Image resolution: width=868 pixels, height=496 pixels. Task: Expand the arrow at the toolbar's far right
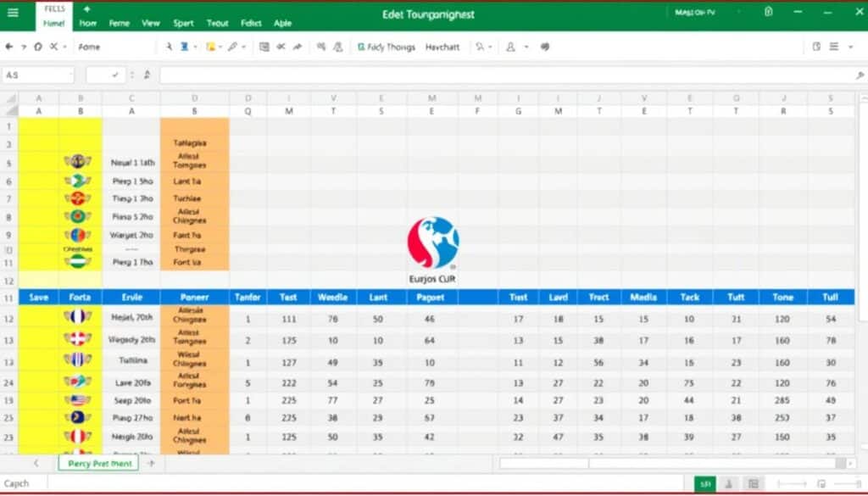click(851, 47)
